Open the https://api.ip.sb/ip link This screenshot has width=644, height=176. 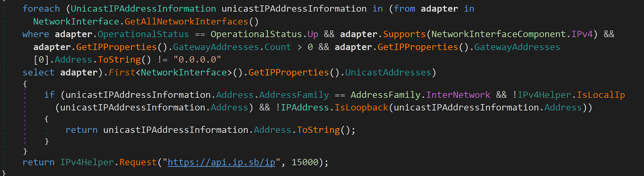(x=221, y=162)
